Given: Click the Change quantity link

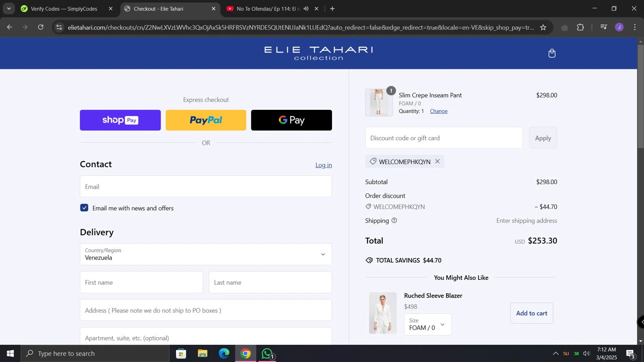Looking at the screenshot, I should click(x=439, y=111).
